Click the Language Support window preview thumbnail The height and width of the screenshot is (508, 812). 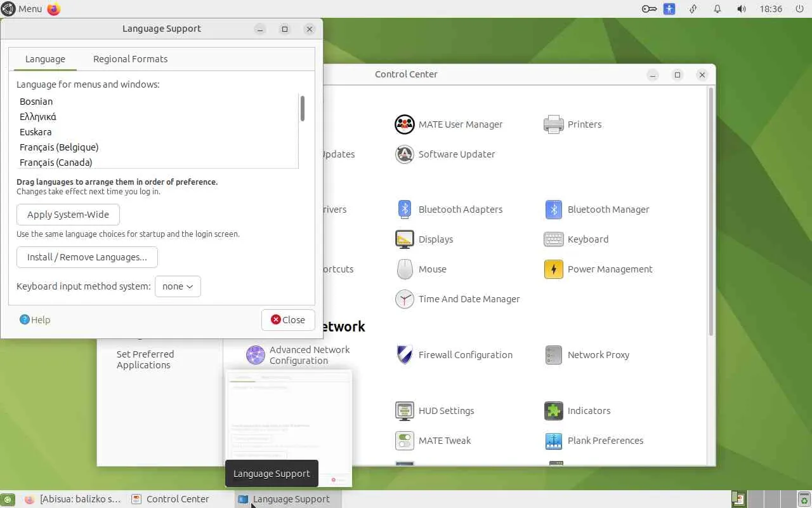pos(289,428)
